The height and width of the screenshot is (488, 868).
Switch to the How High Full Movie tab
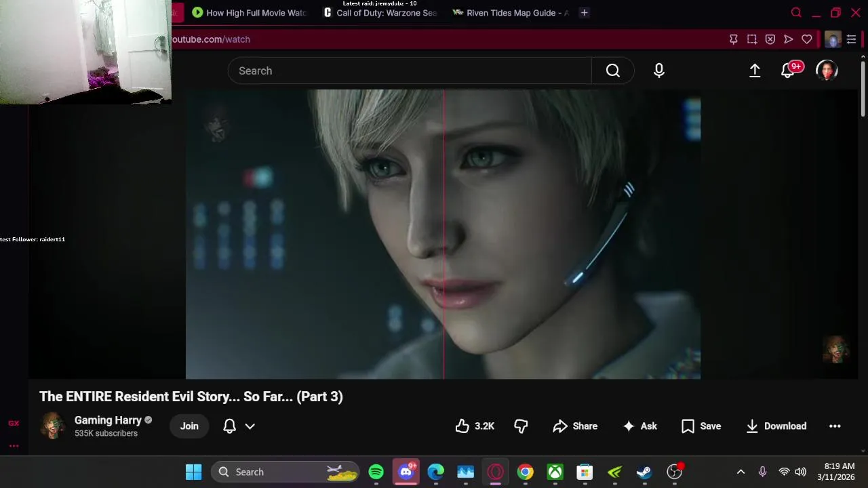tap(249, 12)
